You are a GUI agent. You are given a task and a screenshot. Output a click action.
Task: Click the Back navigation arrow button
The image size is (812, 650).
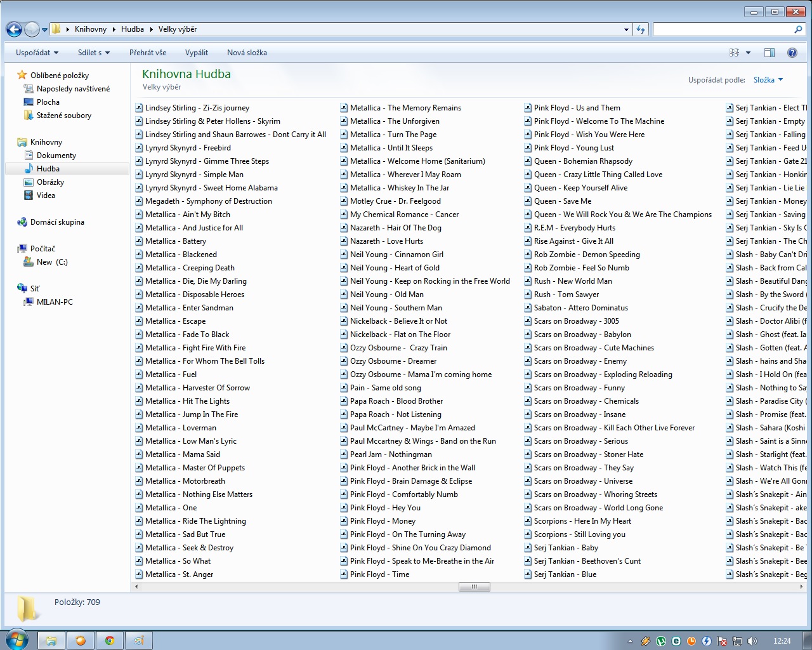(x=14, y=29)
